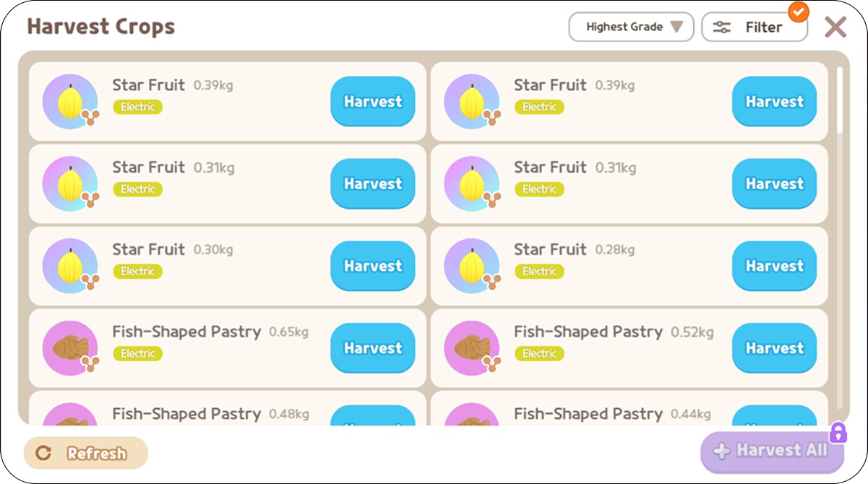Click the Electric tag on 0.30kg Star Fruit
The image size is (868, 484).
pyautogui.click(x=137, y=272)
